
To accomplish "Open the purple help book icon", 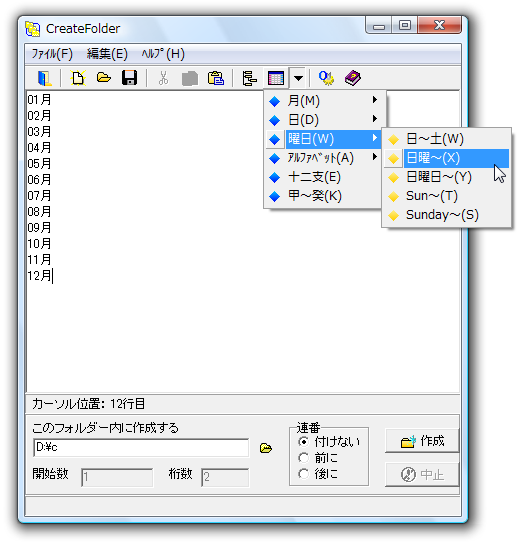I will point(353,78).
